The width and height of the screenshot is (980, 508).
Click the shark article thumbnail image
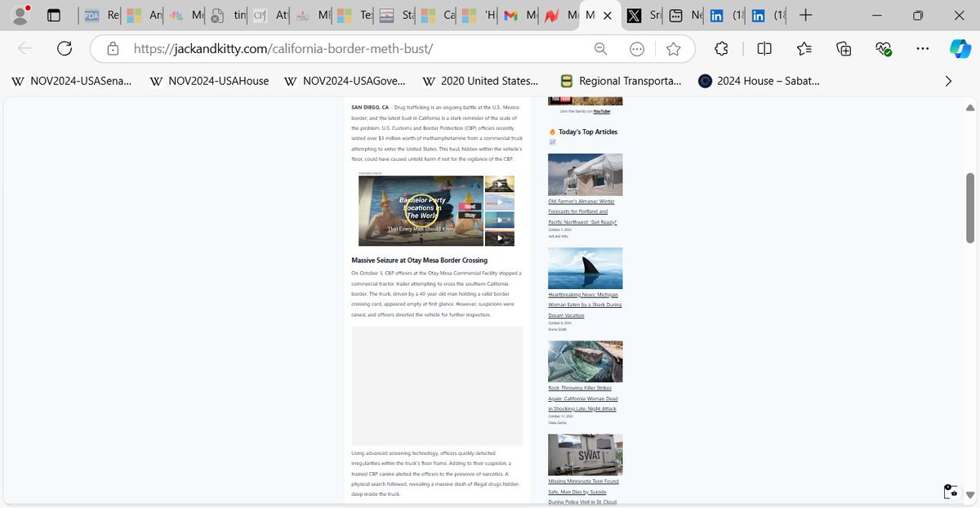click(585, 268)
